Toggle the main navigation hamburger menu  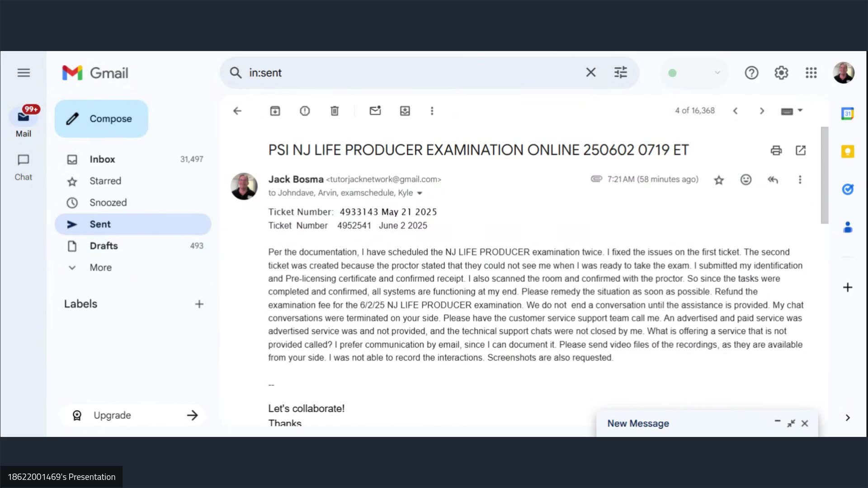tap(24, 72)
